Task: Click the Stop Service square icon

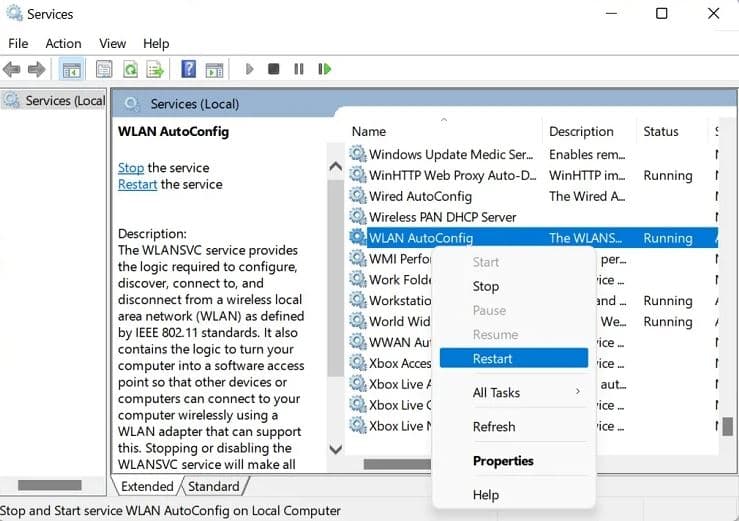Action: [x=273, y=69]
